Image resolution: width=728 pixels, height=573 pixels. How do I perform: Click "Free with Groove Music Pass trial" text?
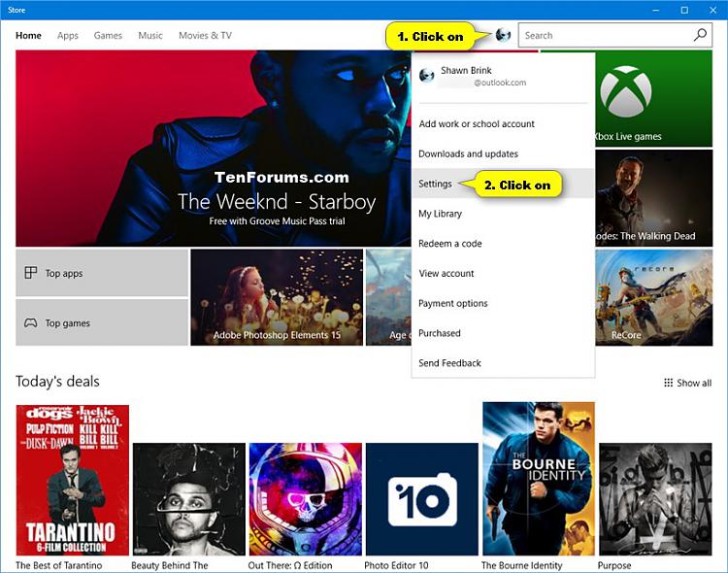click(x=277, y=221)
